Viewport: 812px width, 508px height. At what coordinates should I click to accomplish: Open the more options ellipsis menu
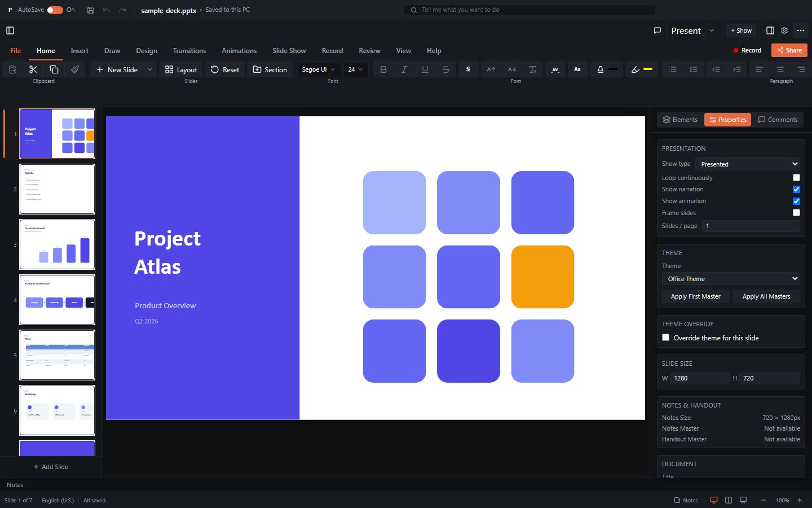(801, 30)
